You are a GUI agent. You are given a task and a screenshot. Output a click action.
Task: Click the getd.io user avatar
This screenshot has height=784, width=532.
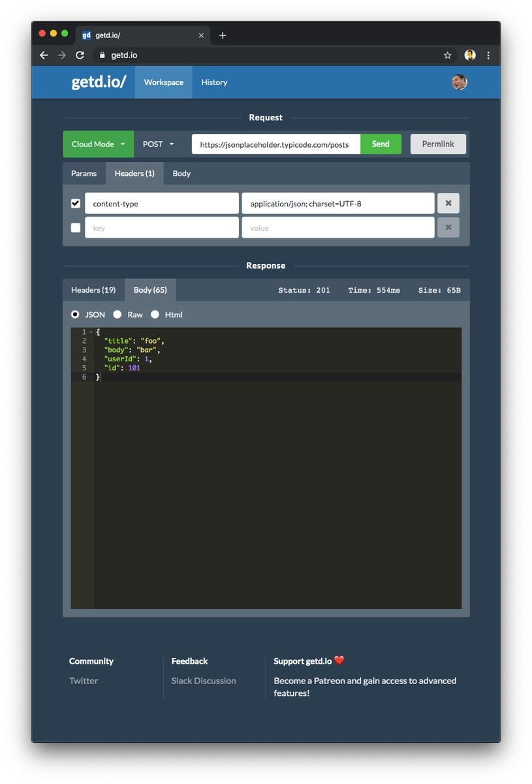pos(459,82)
